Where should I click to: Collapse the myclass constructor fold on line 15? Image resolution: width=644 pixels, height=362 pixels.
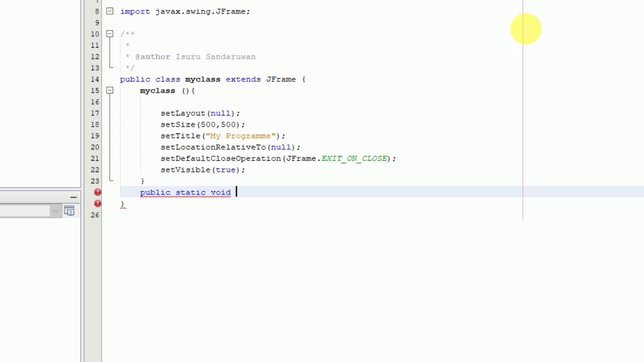click(x=110, y=90)
